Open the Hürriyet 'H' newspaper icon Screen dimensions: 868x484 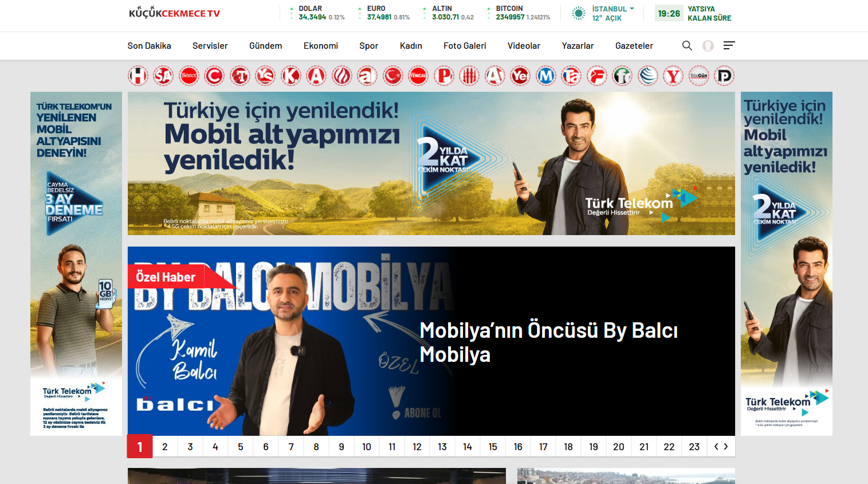(138, 76)
